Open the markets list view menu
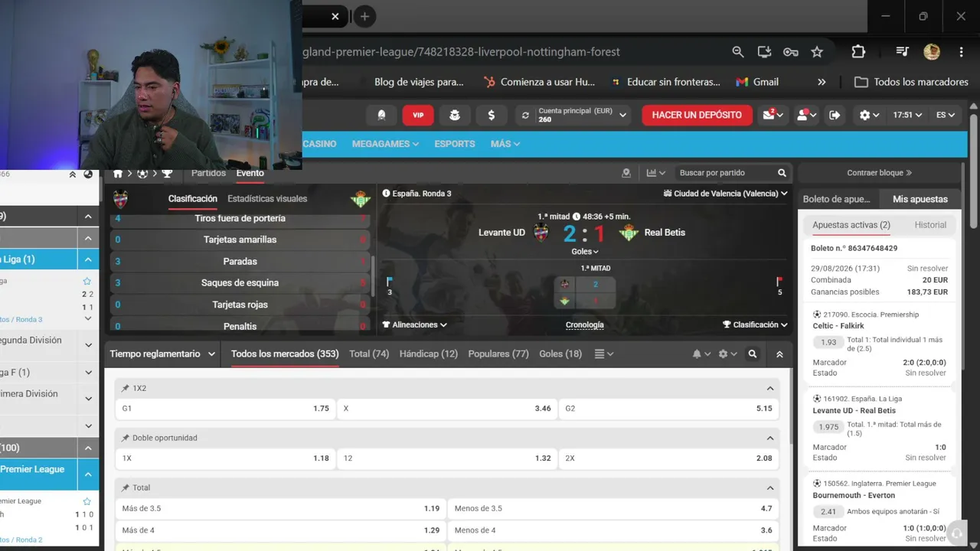The height and width of the screenshot is (551, 980). pyautogui.click(x=604, y=354)
